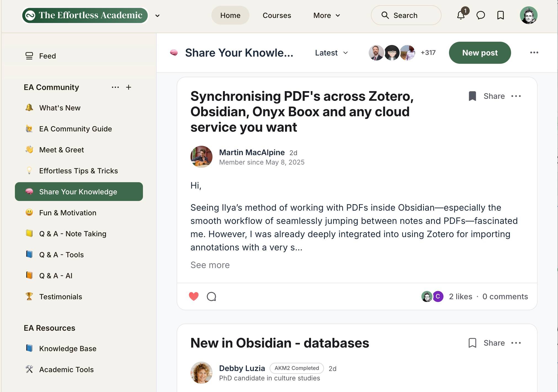558x392 pixels.
Task: Open the Synchronising PDF's post title
Action: [302, 112]
